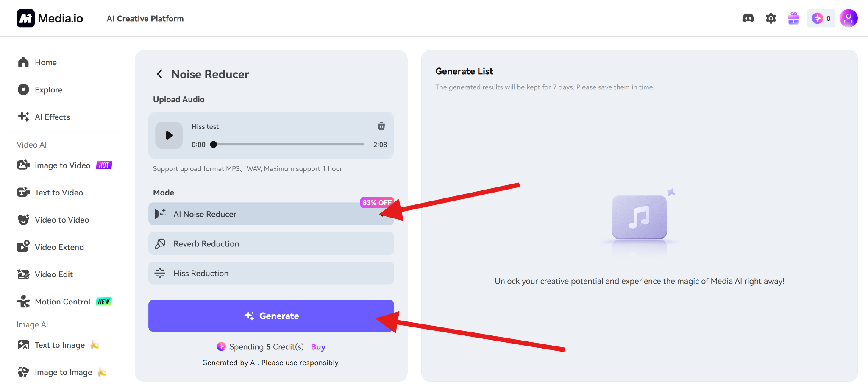The height and width of the screenshot is (391, 868).
Task: Open the credits counter badge
Action: (x=821, y=18)
